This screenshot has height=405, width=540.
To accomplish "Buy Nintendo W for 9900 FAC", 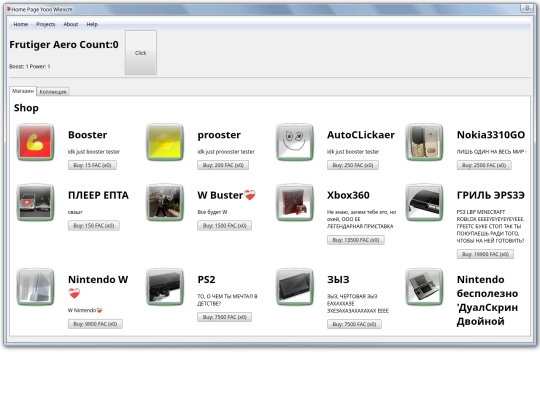I will point(95,324).
